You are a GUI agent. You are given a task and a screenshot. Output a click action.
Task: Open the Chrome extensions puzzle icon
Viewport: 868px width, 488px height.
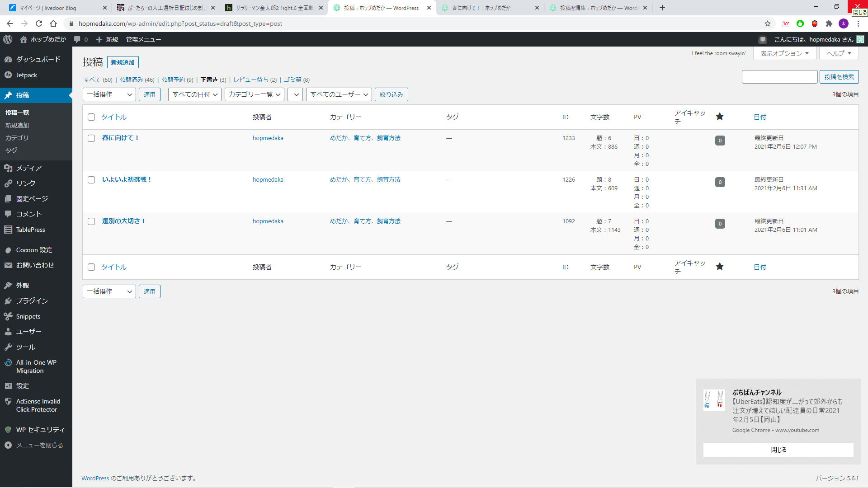click(x=829, y=23)
